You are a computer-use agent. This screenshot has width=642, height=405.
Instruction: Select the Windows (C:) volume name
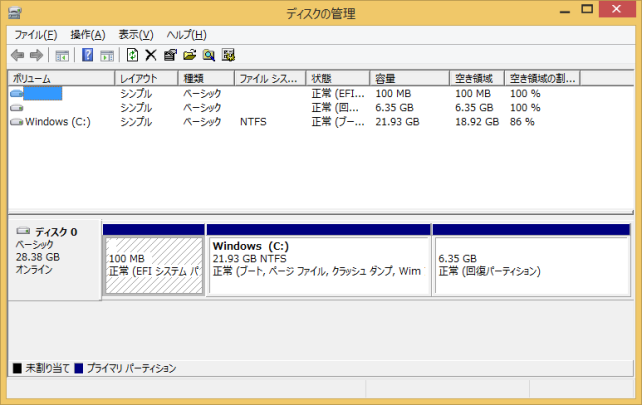point(58,122)
